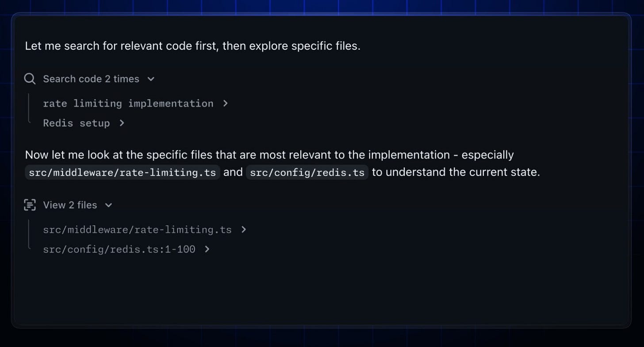Click the magnifying glass search icon
This screenshot has height=347, width=644.
[29, 79]
